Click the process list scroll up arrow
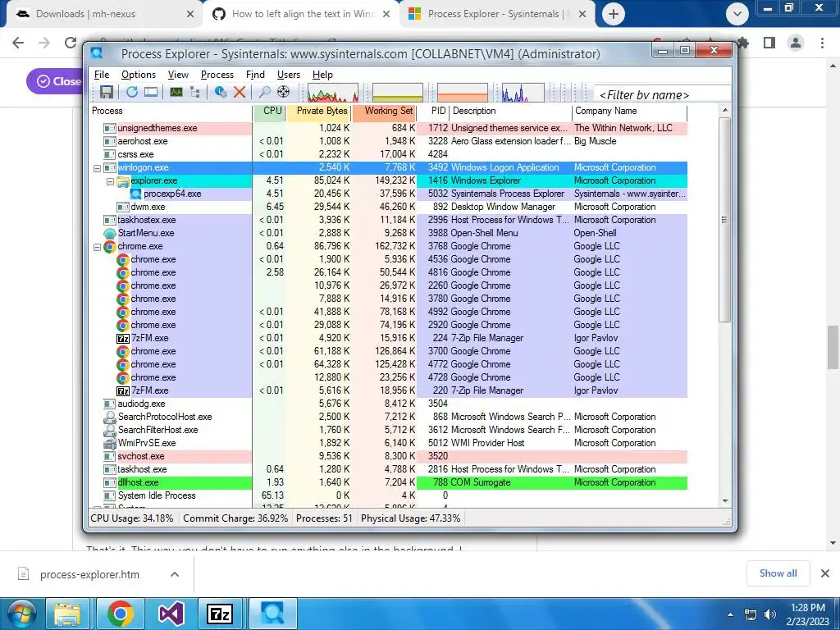 [725, 111]
